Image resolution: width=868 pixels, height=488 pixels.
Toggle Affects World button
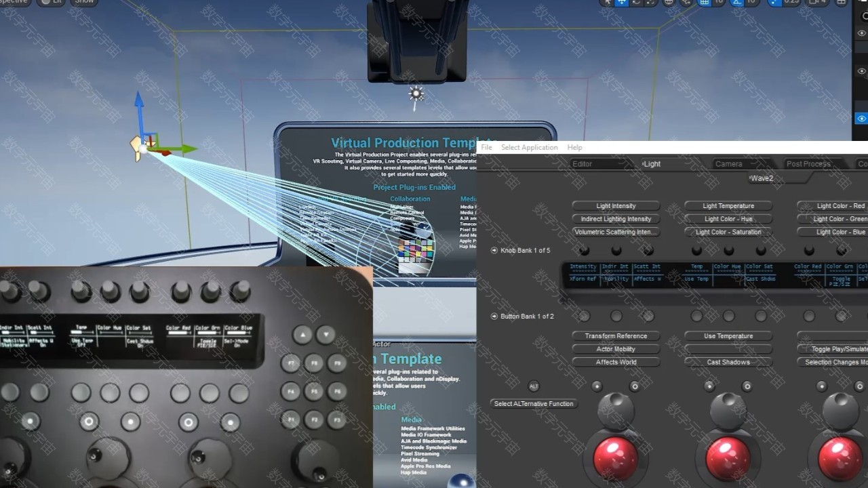click(616, 363)
